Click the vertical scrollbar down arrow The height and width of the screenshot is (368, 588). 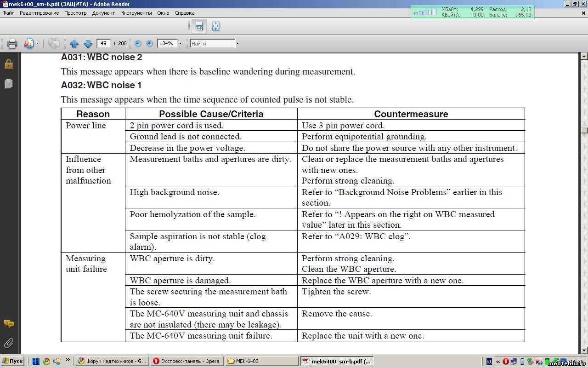[584, 351]
